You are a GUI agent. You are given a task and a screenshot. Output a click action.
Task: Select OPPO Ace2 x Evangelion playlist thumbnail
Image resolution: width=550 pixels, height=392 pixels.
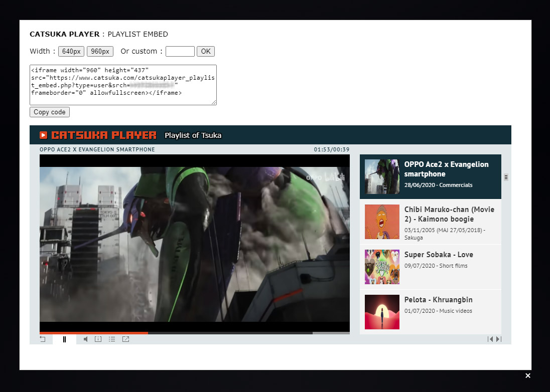point(382,176)
